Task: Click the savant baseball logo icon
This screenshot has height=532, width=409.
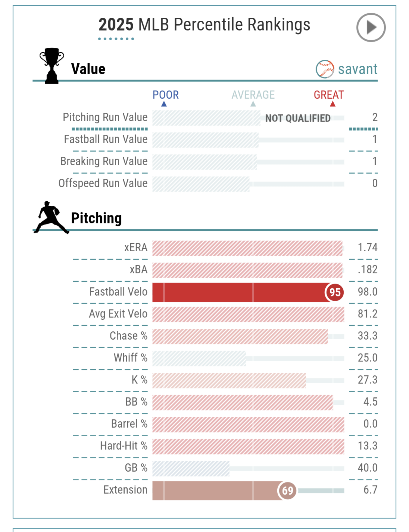Action: pos(325,69)
